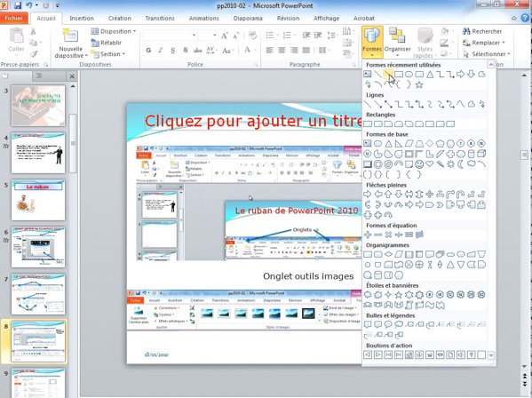Select the sun shape in Formes de base
Viewport: 532px width, 398px height.
click(450, 164)
